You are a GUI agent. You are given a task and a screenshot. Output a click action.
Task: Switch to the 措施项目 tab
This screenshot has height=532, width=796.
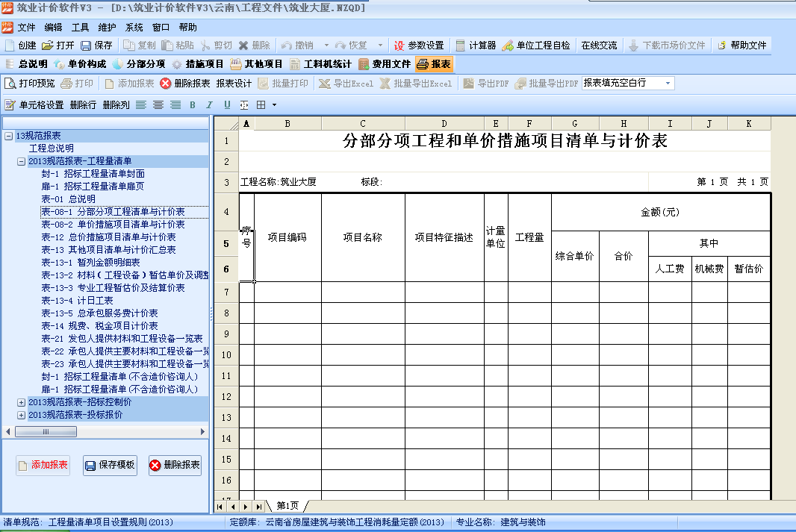point(198,64)
